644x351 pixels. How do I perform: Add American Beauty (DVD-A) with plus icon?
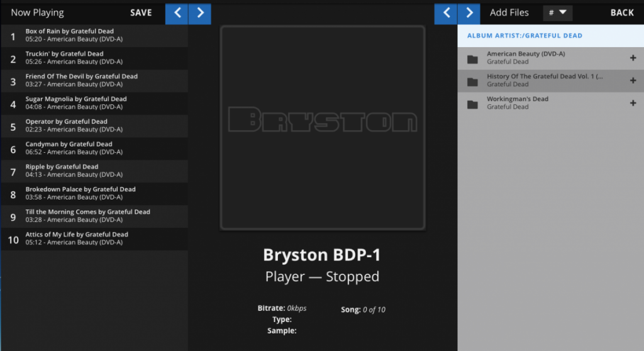coord(633,58)
